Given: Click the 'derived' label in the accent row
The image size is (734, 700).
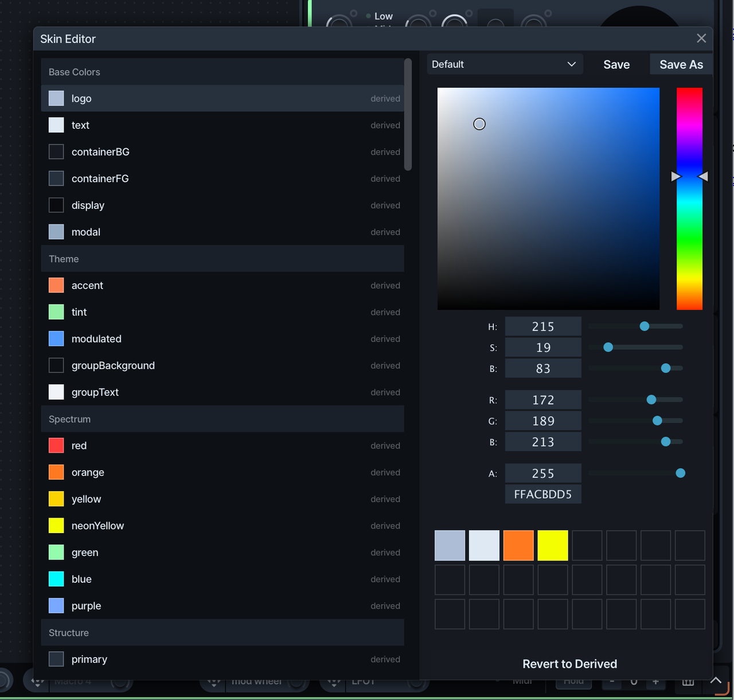Looking at the screenshot, I should click(385, 285).
